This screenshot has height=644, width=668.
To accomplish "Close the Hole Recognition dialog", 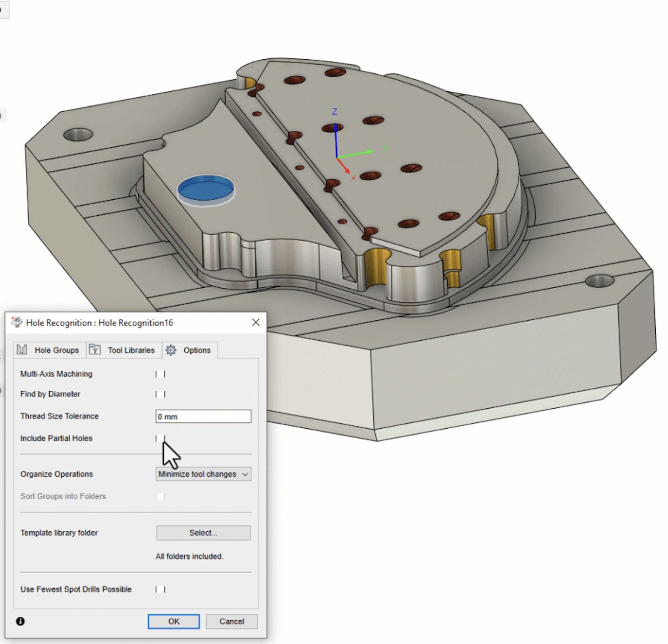I will click(256, 322).
